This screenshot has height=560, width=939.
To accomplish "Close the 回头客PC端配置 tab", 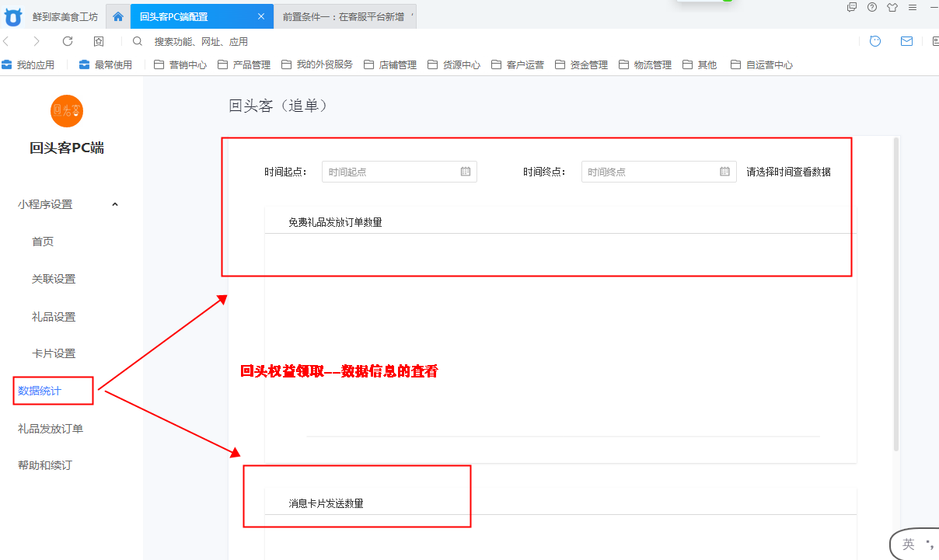I will tap(260, 16).
